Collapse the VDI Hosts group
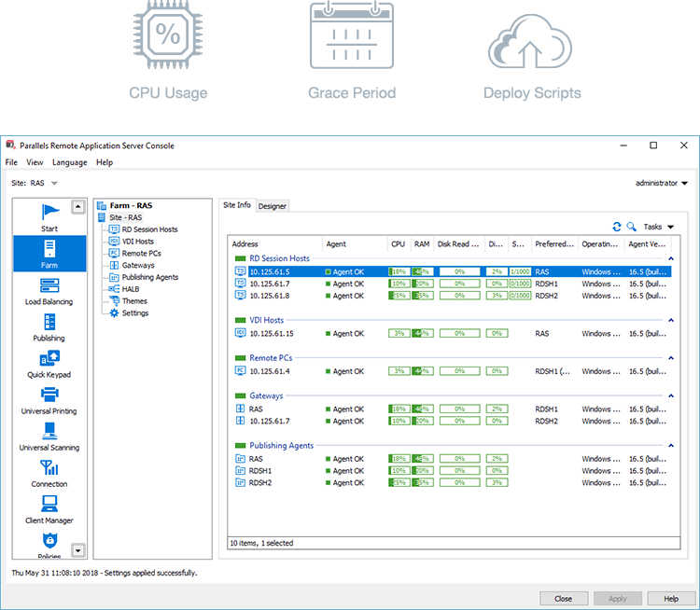The image size is (700, 610). (x=670, y=321)
